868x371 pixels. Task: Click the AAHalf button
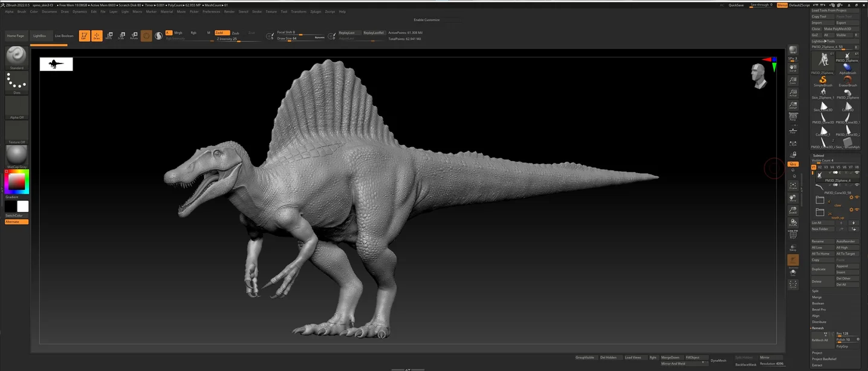793,106
